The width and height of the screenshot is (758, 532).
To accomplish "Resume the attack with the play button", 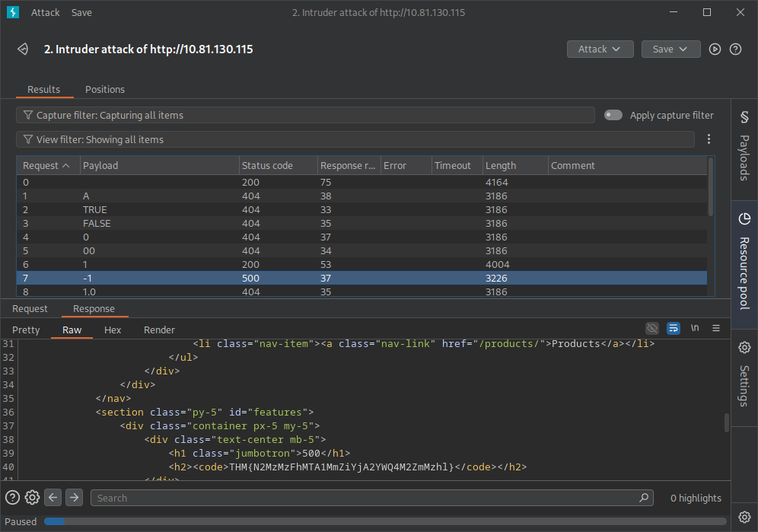I will click(715, 49).
